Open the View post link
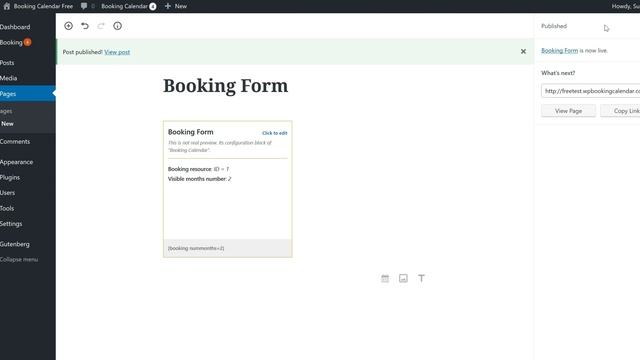Image resolution: width=640 pixels, height=360 pixels. 117,52
